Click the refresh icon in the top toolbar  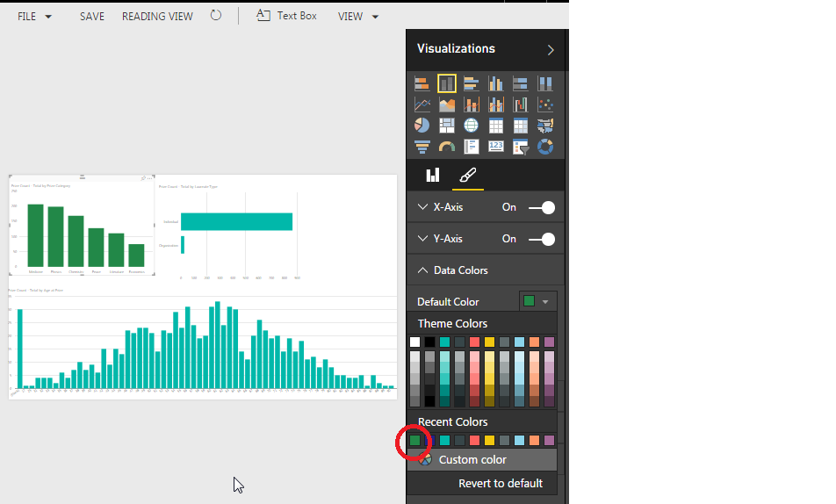[215, 16]
